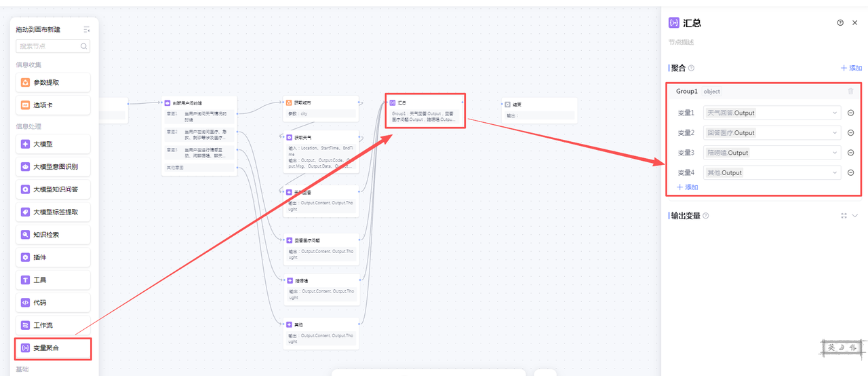Click the 变量聚合 node item
This screenshot has height=376, width=868.
point(54,348)
